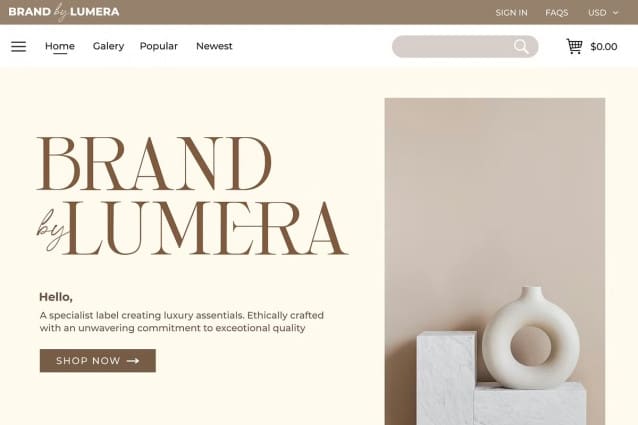Click the Brand by Lumera header logo
Image resolution: width=638 pixels, height=425 pixels.
click(64, 12)
